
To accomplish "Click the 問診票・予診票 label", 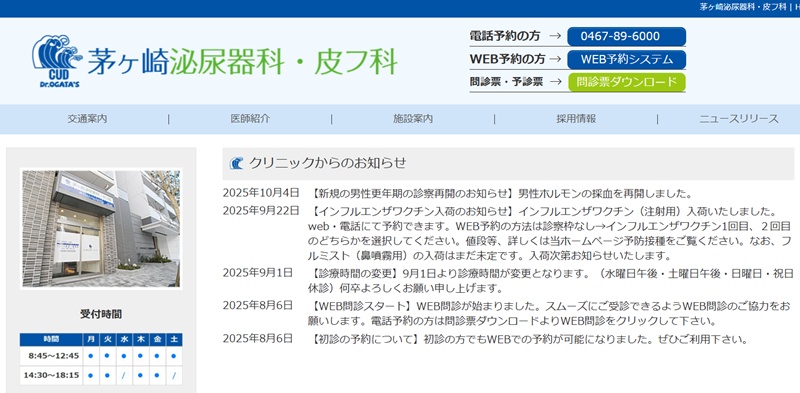I will click(x=506, y=82).
